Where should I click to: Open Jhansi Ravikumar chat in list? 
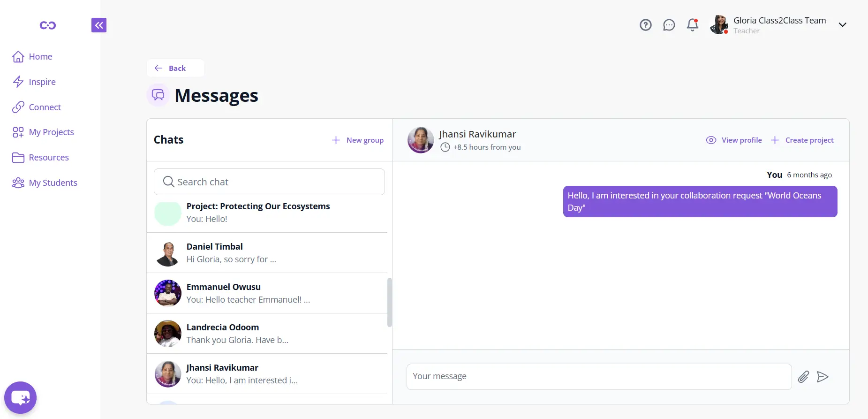(x=267, y=374)
